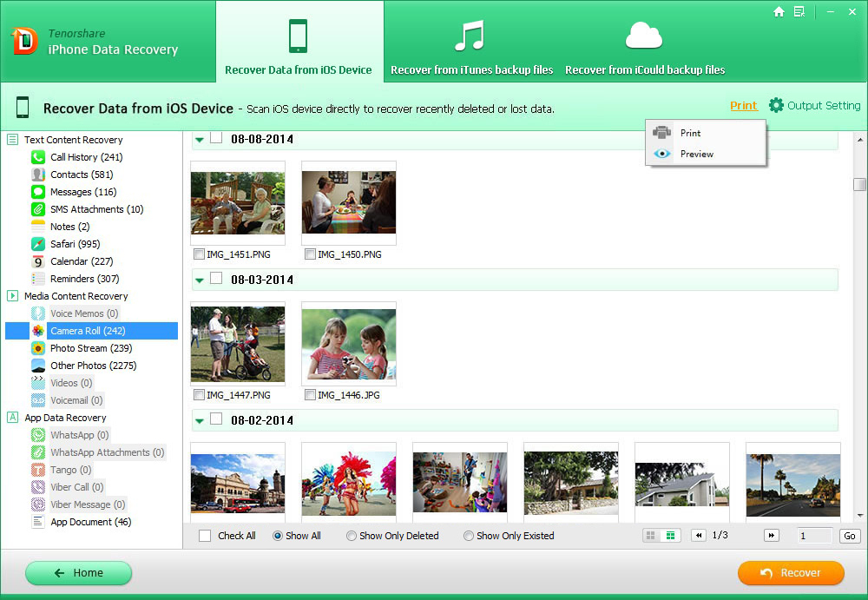This screenshot has height=600, width=868.
Task: Open Output Setting link
Action: (x=824, y=105)
